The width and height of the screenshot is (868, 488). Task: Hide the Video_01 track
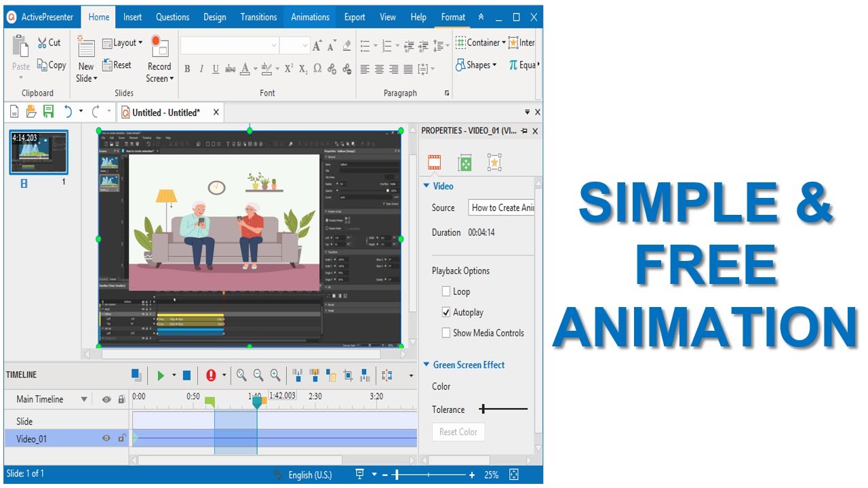(106, 439)
